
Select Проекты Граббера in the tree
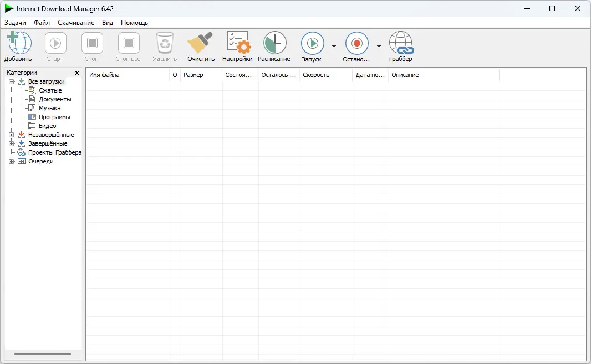pos(55,152)
